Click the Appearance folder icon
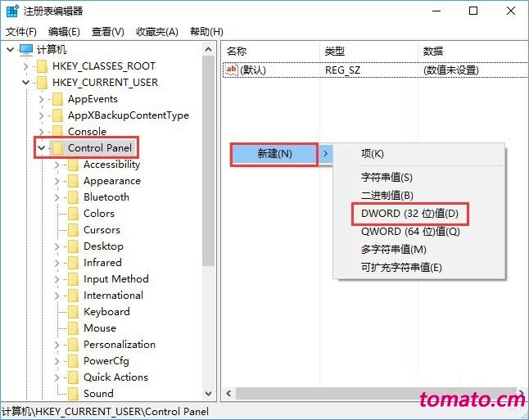Viewport: 529px width, 420px height. pos(73,181)
